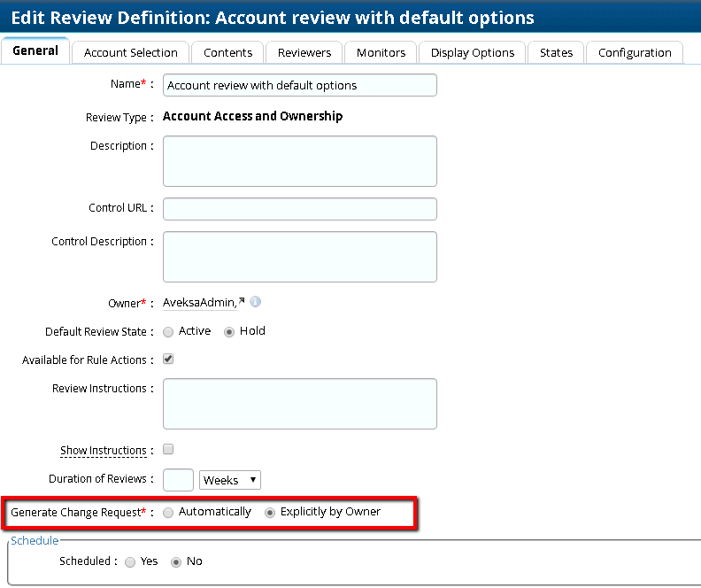The height and width of the screenshot is (588, 701).
Task: Open the Account Selection tab
Action: pyautogui.click(x=131, y=52)
